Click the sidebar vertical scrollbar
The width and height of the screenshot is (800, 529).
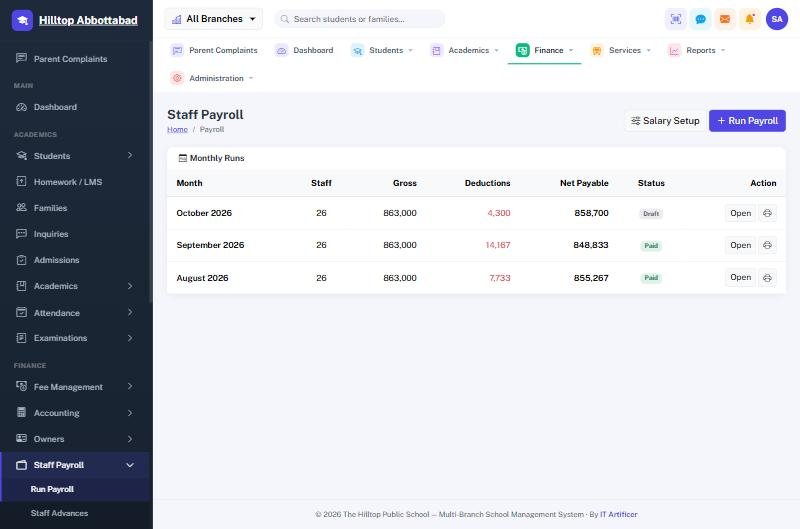point(151,173)
